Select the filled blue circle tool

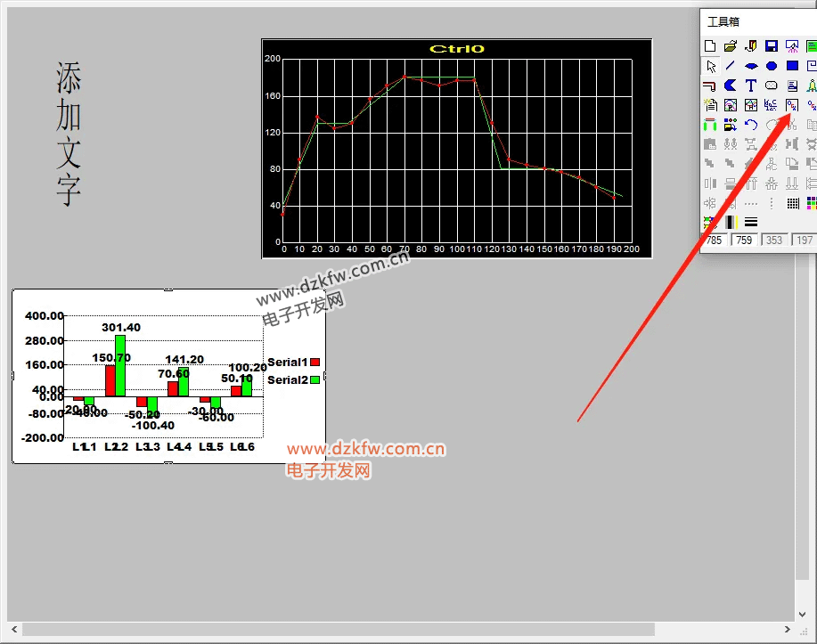click(772, 66)
